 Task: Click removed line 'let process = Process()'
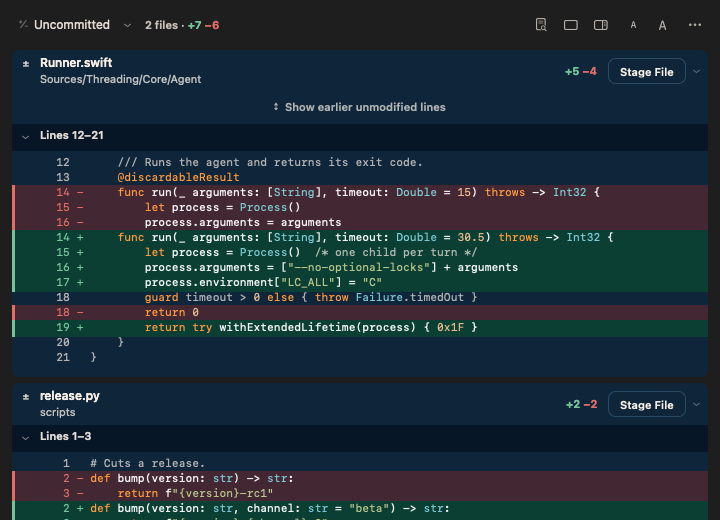click(x=360, y=208)
